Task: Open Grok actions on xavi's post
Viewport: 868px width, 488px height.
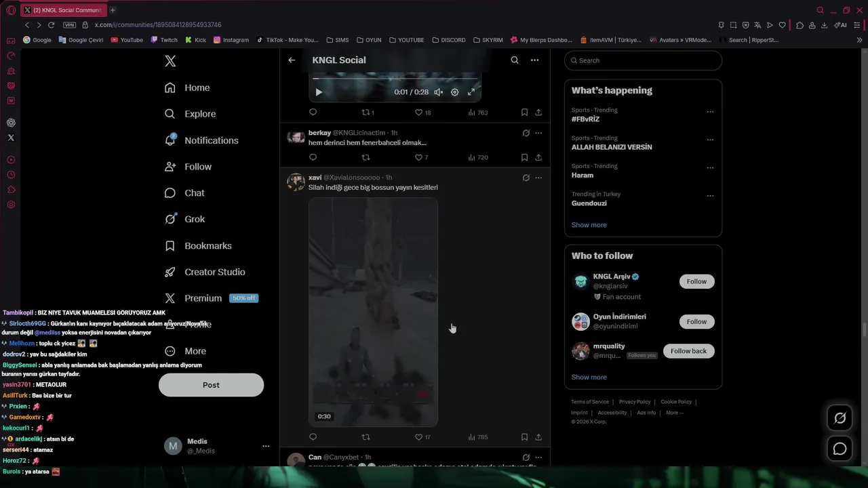Action: click(x=526, y=178)
